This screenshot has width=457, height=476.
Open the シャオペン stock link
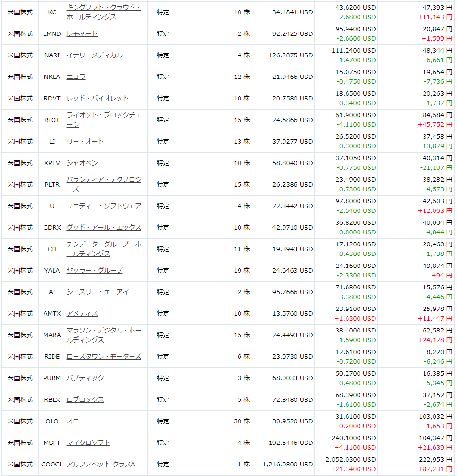tap(82, 163)
